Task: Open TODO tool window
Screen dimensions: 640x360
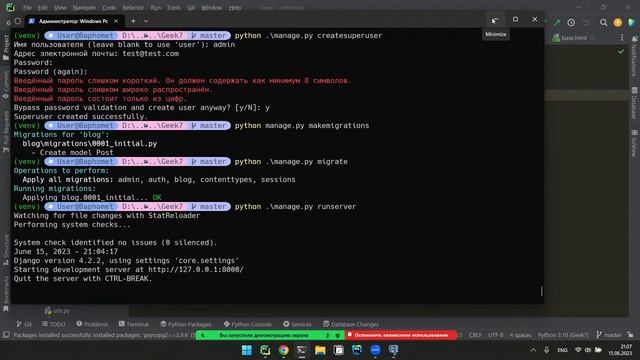Action: 53,324
